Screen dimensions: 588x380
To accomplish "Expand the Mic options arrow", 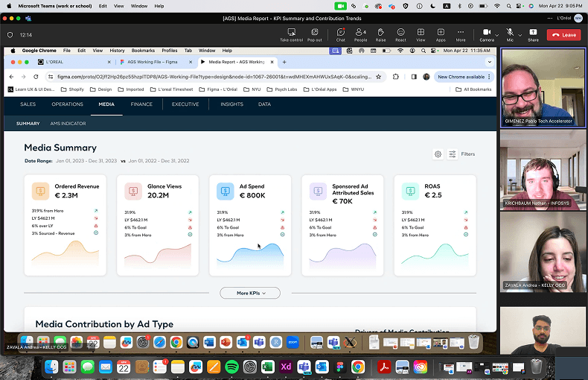I will click(x=520, y=35).
